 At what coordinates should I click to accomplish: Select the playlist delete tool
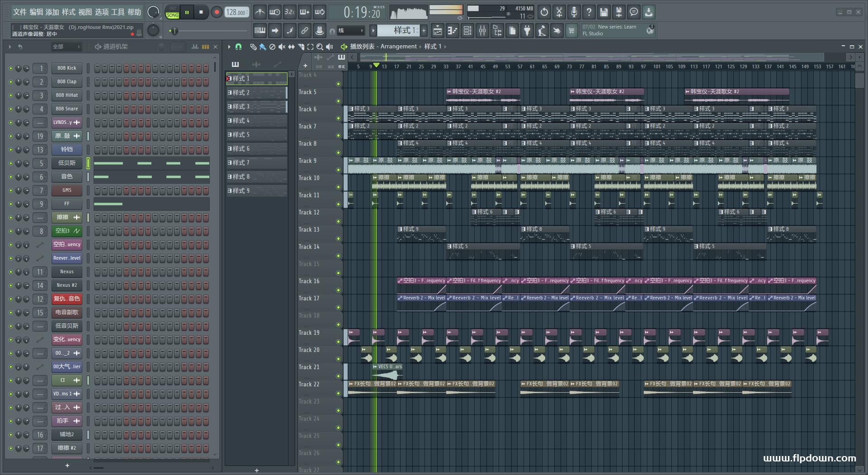pos(272,47)
